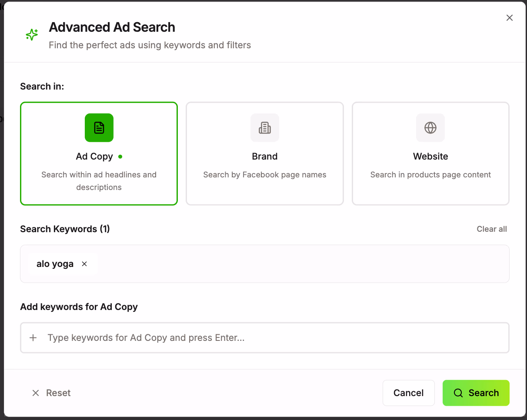Cancel the advanced ad search

tap(408, 393)
